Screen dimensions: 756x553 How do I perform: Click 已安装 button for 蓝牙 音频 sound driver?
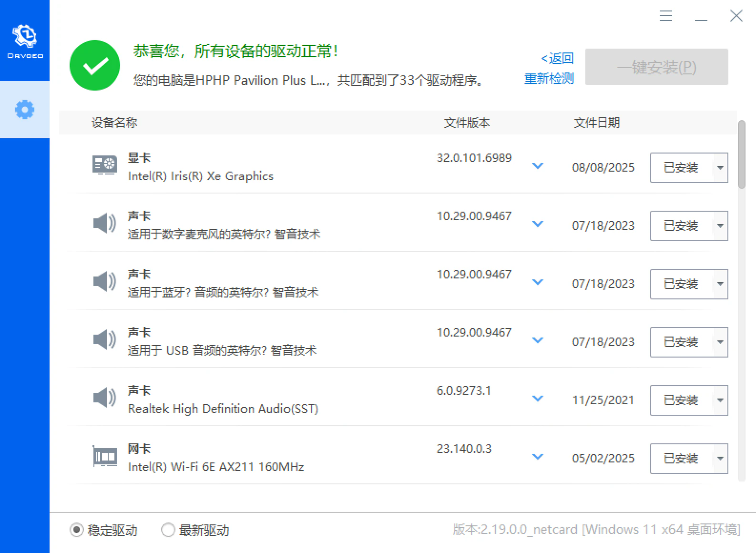[681, 284]
